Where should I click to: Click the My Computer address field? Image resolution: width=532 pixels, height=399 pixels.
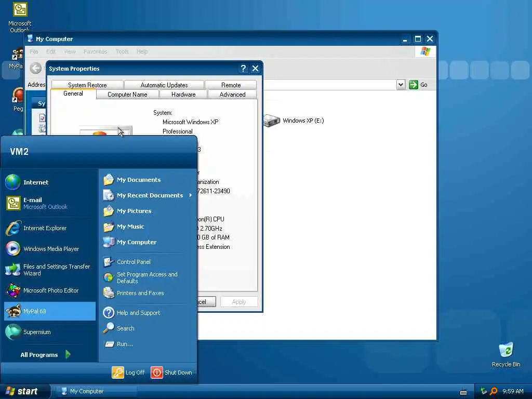coord(329,85)
